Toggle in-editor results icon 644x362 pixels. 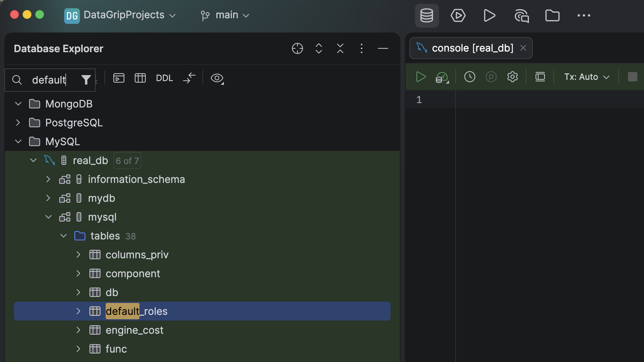[540, 77]
